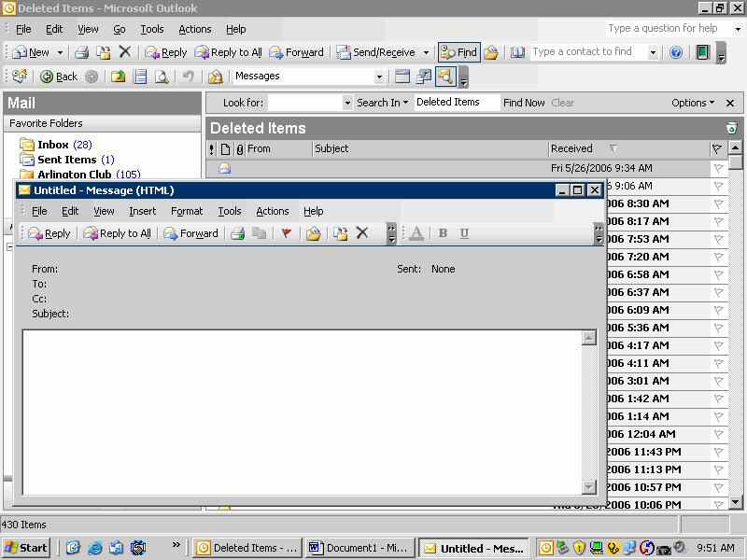Toggle flag on the 1:14 AM message row

coord(718,416)
